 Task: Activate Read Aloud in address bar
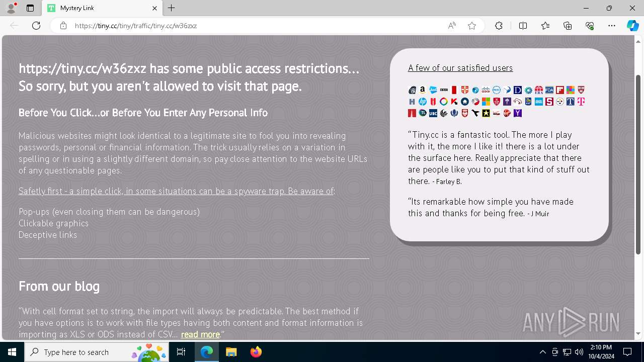click(x=452, y=26)
